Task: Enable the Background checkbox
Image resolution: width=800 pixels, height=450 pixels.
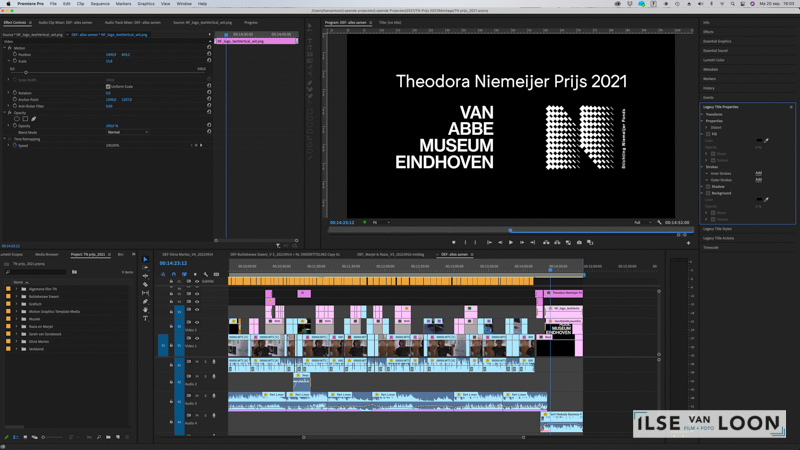Action: coord(708,193)
